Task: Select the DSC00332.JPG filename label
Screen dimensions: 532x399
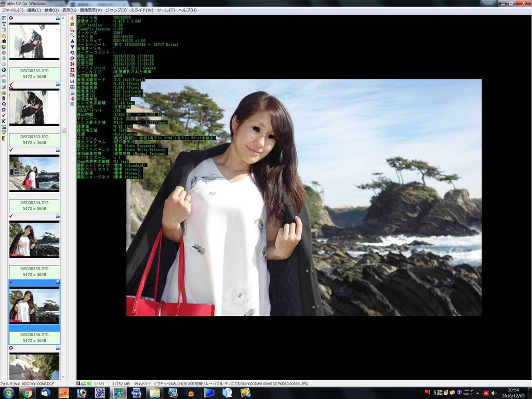Action: point(34,71)
